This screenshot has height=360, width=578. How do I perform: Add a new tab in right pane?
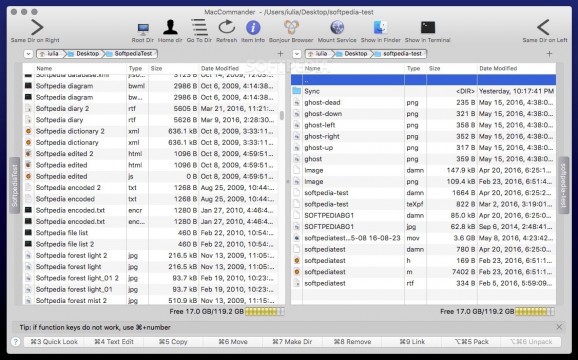point(549,54)
